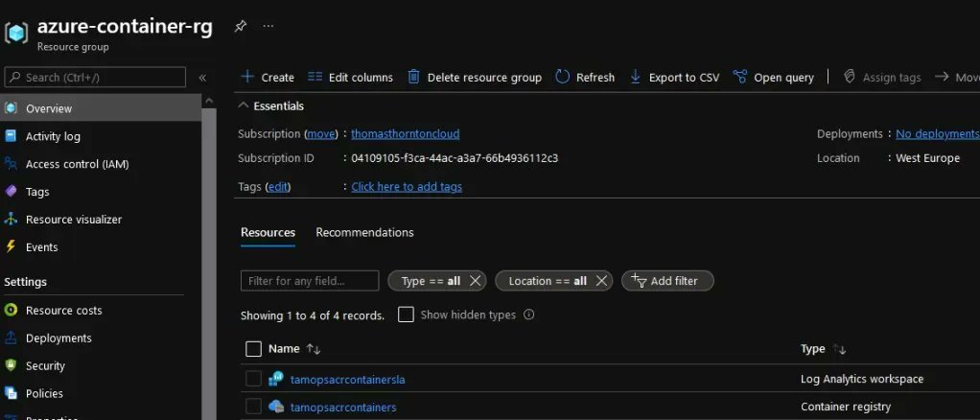Viewport: 980px width, 420px height.
Task: Click the Tags edit link
Action: [279, 186]
